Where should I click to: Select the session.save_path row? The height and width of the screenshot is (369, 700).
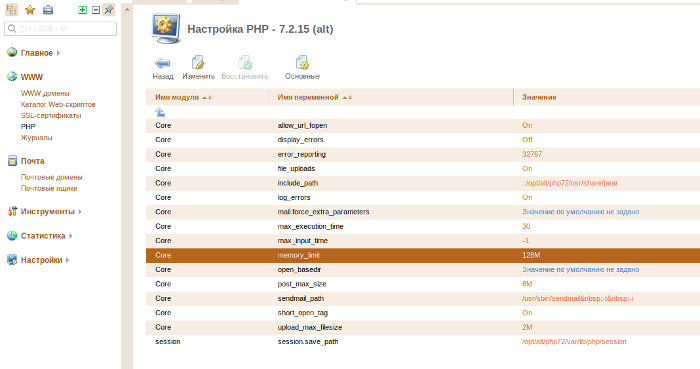423,341
